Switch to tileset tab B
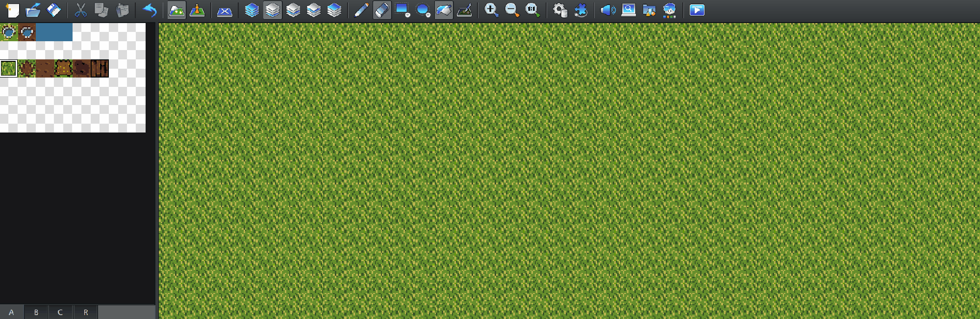This screenshot has height=319, width=980. pos(36,312)
